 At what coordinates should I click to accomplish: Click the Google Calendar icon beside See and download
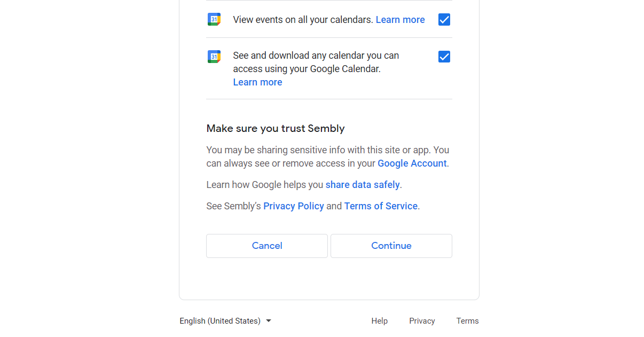click(214, 57)
